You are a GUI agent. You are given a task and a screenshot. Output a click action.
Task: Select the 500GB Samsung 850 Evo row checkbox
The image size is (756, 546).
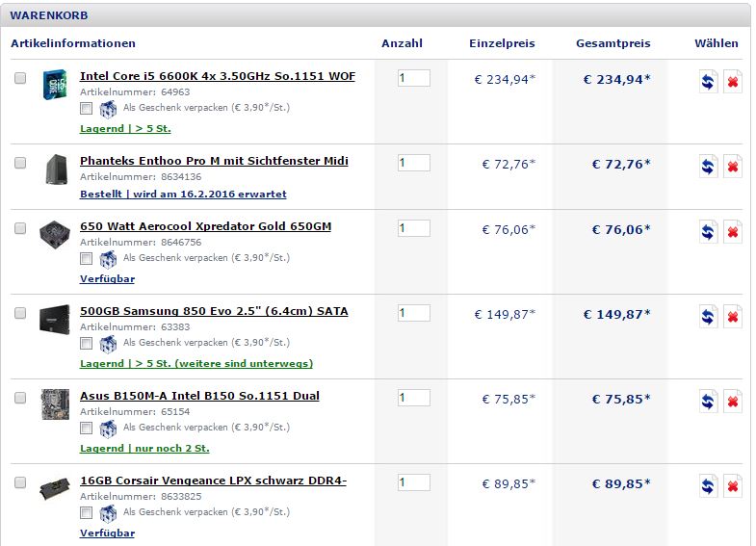20,313
